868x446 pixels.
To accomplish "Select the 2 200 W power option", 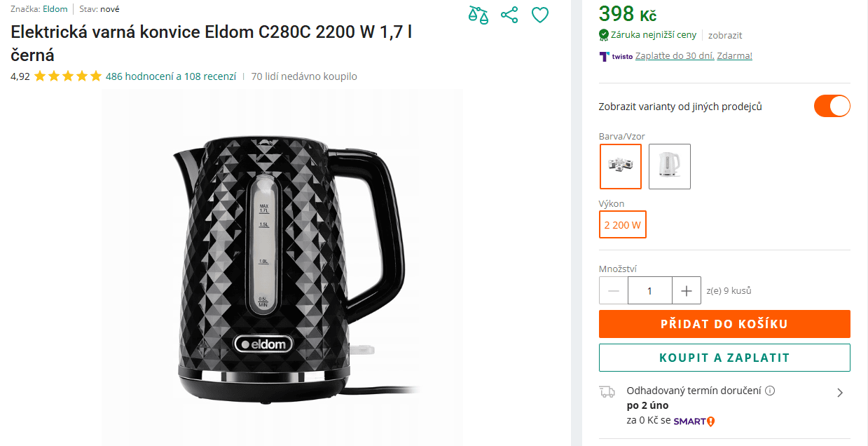I will [x=622, y=224].
